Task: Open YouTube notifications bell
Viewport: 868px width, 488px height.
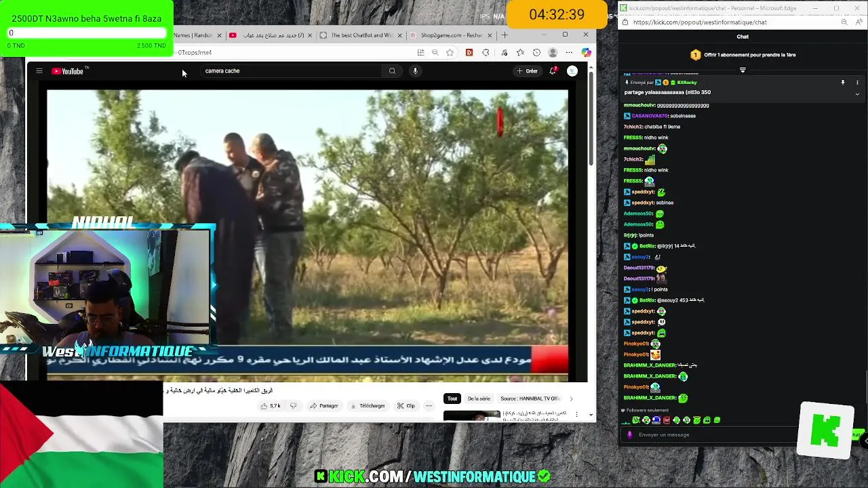Action: click(x=553, y=71)
